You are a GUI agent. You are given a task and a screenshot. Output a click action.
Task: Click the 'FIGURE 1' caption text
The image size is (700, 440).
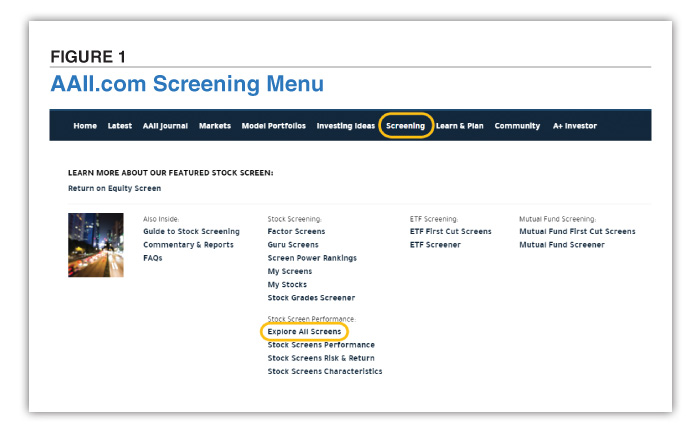click(88, 57)
